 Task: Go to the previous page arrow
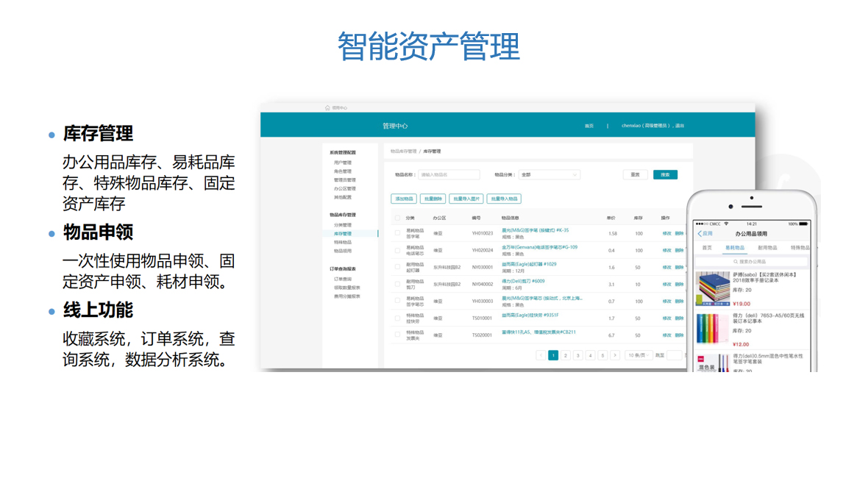point(541,355)
